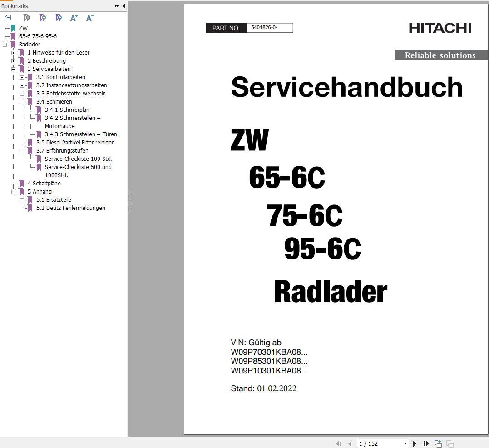The width and height of the screenshot is (489, 448).
Task: Go to the next page arrow
Action: point(415,443)
